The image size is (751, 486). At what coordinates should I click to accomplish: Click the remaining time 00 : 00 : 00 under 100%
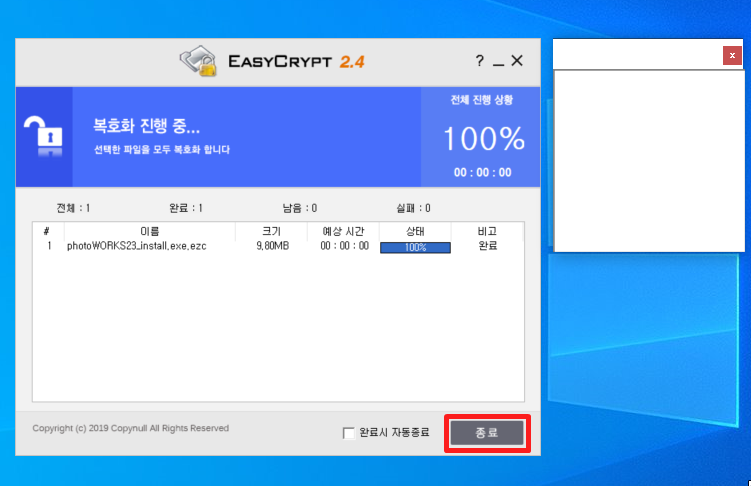(x=483, y=172)
